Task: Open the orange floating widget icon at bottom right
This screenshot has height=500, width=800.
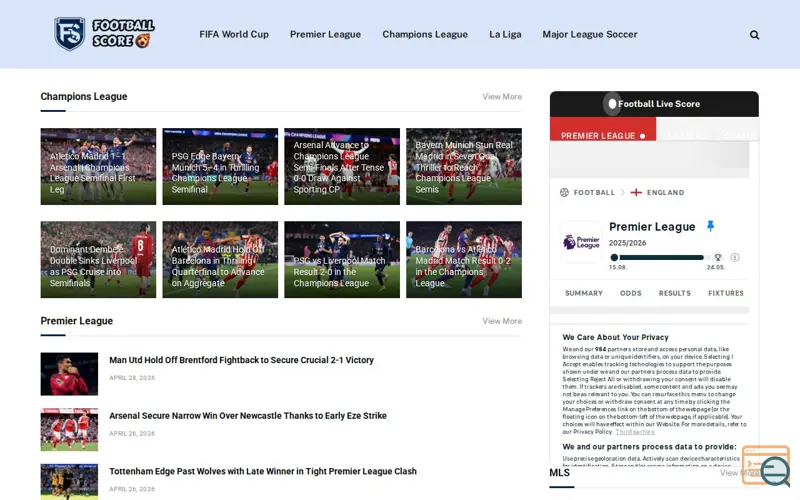Action: [766, 465]
